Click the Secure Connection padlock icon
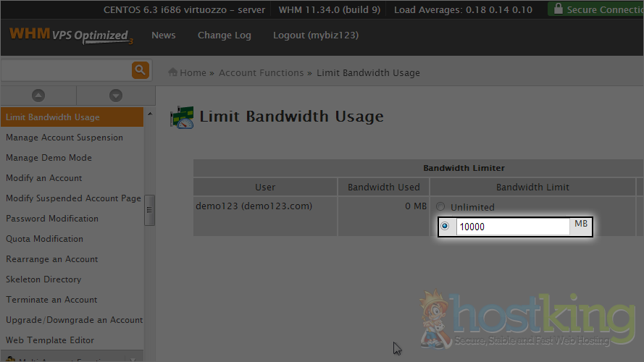Screen dimensions: 644x362 557,9
